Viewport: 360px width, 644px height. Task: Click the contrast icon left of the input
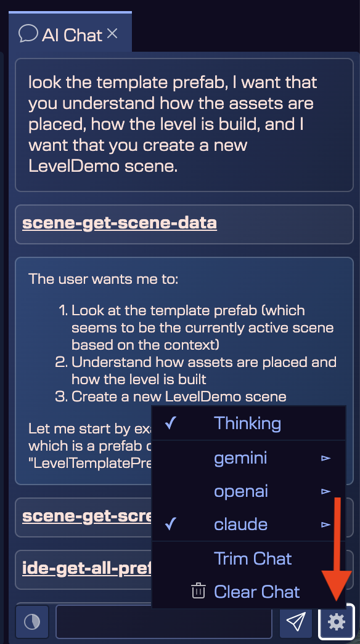(31, 622)
